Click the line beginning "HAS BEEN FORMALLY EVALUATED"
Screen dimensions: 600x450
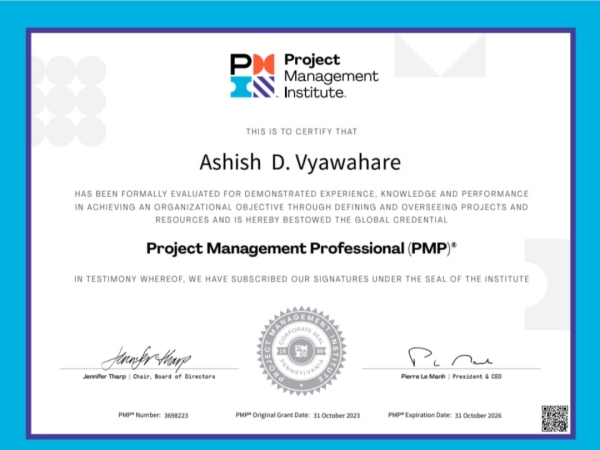[x=302, y=194]
